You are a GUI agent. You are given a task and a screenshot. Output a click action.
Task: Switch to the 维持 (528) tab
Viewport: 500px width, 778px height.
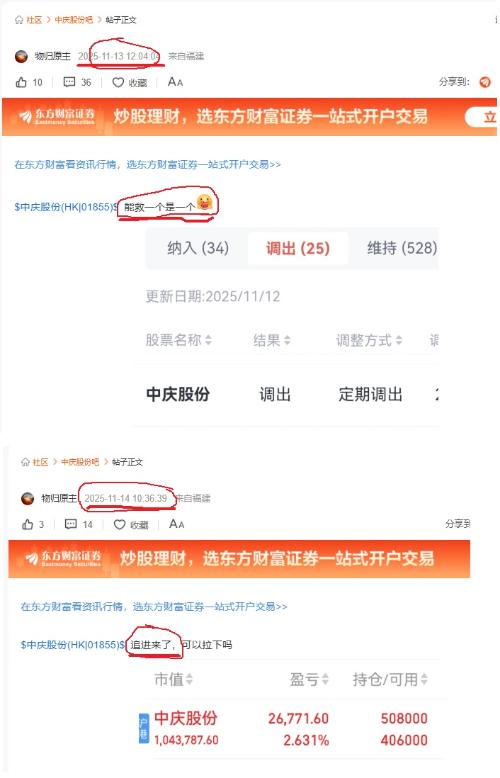pyautogui.click(x=402, y=248)
